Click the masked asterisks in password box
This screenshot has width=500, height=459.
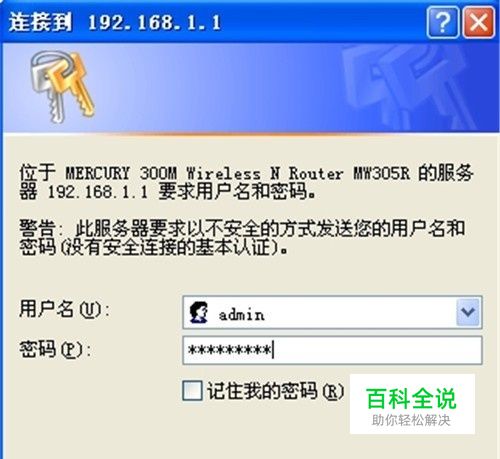pyautogui.click(x=230, y=350)
